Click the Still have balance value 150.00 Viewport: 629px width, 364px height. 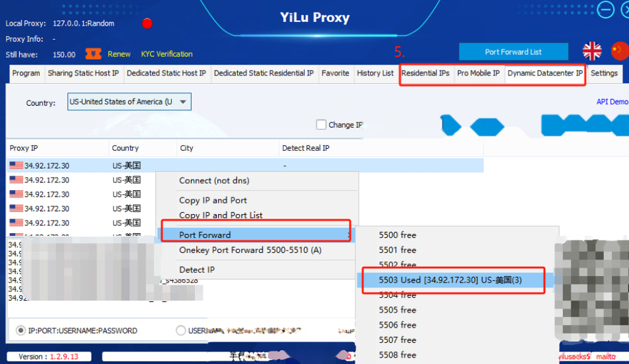(x=64, y=55)
